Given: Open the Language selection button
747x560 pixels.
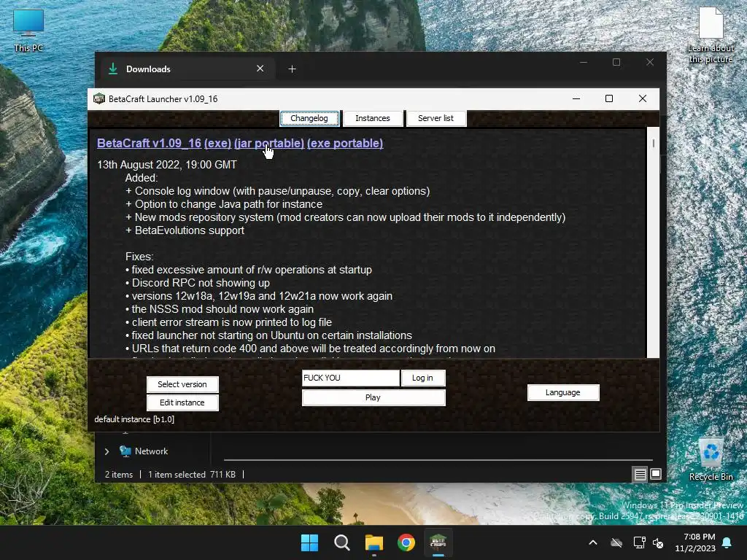Looking at the screenshot, I should pyautogui.click(x=563, y=392).
